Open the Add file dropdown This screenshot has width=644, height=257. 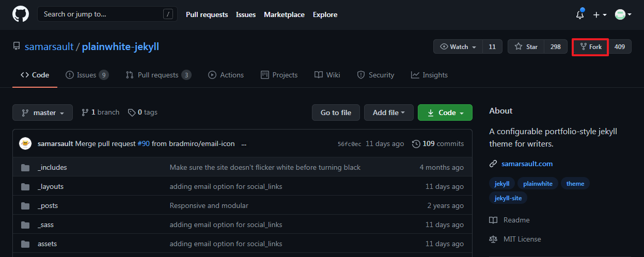[x=389, y=113]
